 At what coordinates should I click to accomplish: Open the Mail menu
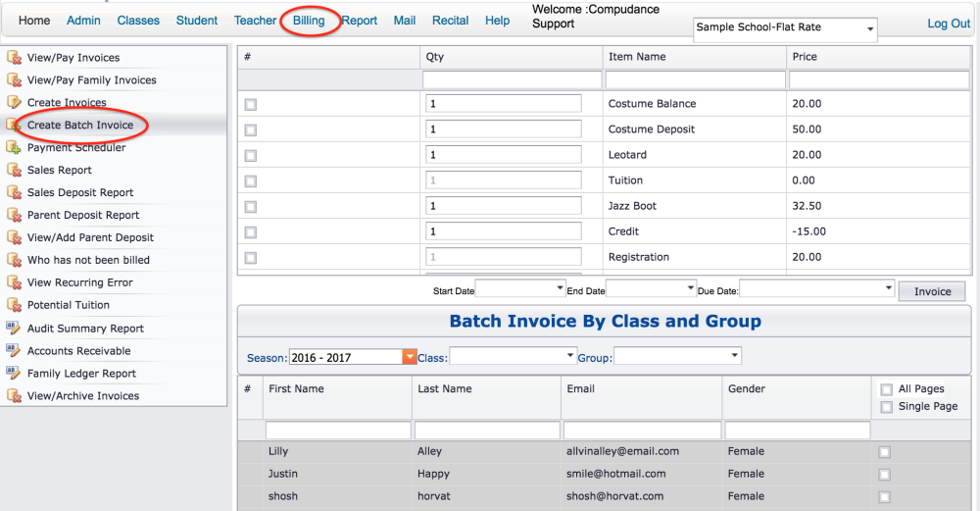pos(405,21)
